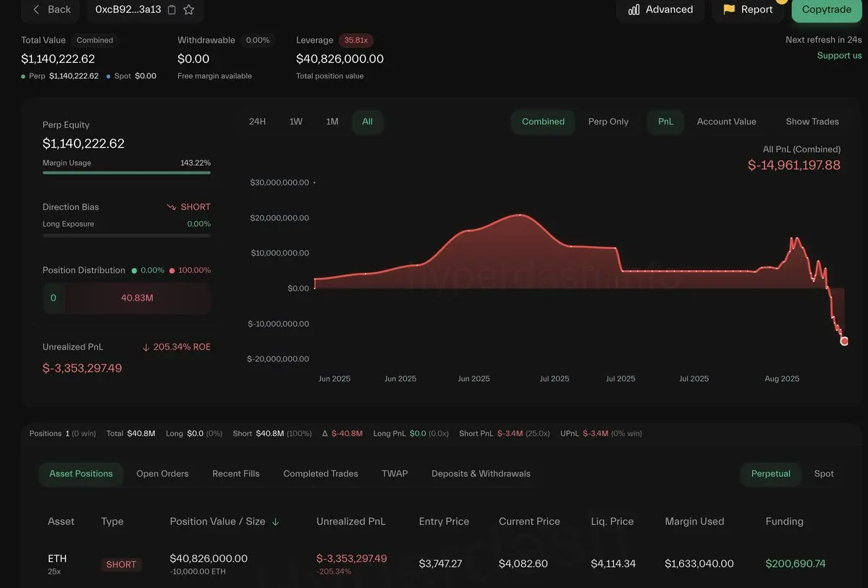This screenshot has height=588, width=868.
Task: Click the ETH asset row name
Action: click(57, 558)
